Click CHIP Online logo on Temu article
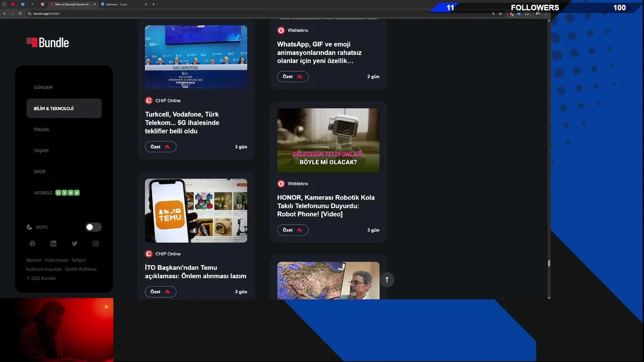 (x=148, y=254)
